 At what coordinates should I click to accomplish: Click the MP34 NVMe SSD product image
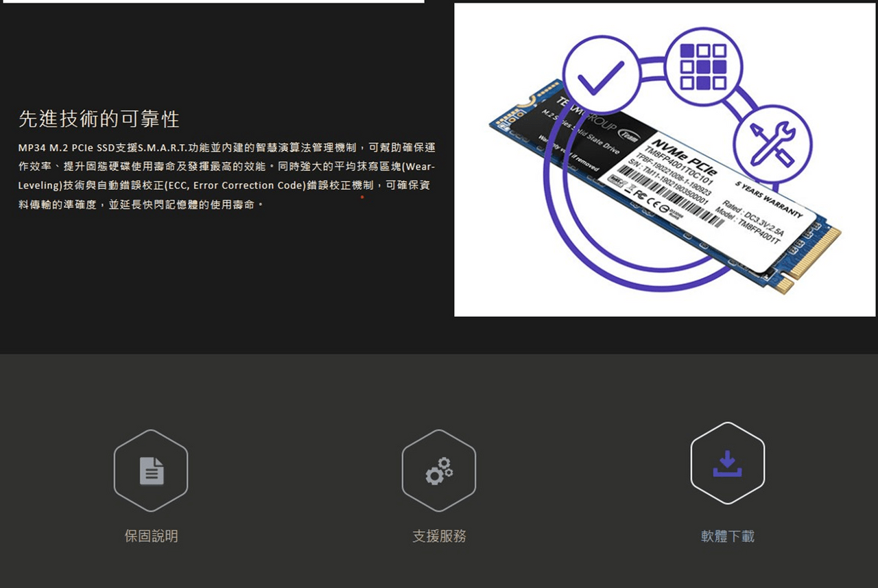point(665,160)
